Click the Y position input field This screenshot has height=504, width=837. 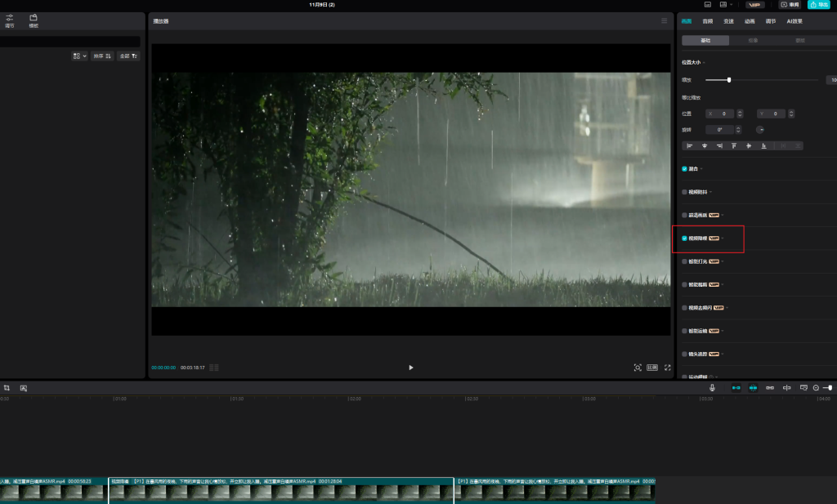pos(771,114)
